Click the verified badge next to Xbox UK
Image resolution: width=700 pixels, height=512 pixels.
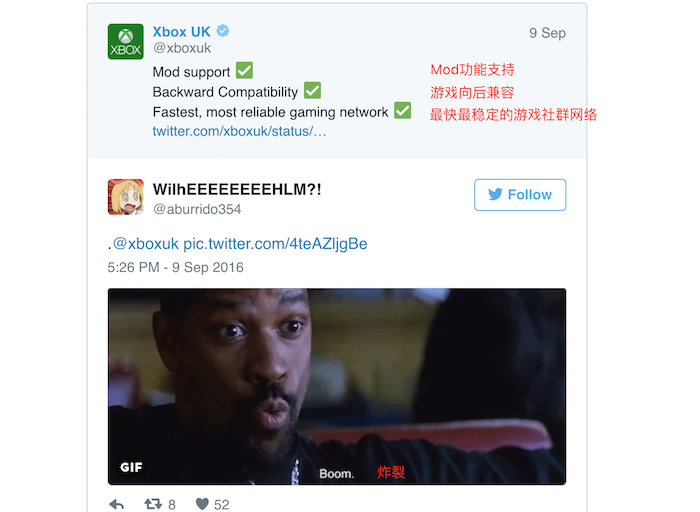click(x=223, y=31)
